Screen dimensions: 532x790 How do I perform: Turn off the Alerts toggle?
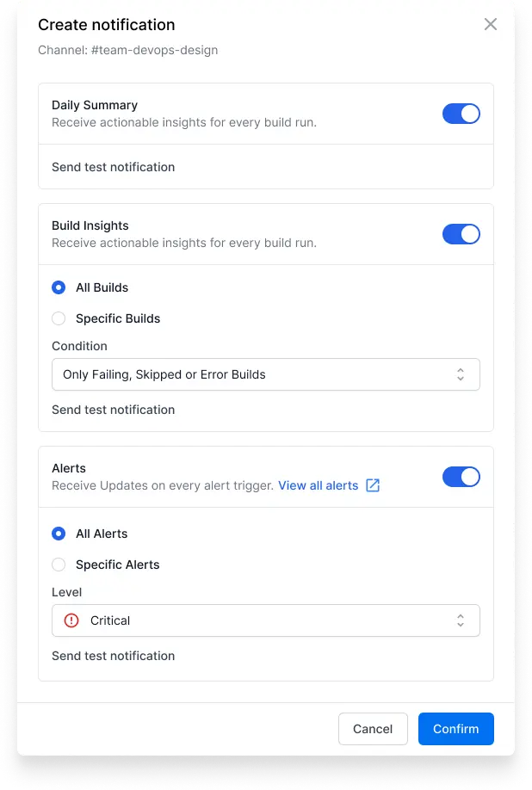[461, 477]
